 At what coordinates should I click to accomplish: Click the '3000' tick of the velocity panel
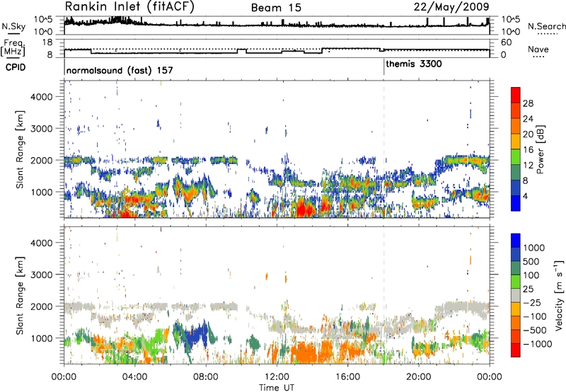[42, 275]
